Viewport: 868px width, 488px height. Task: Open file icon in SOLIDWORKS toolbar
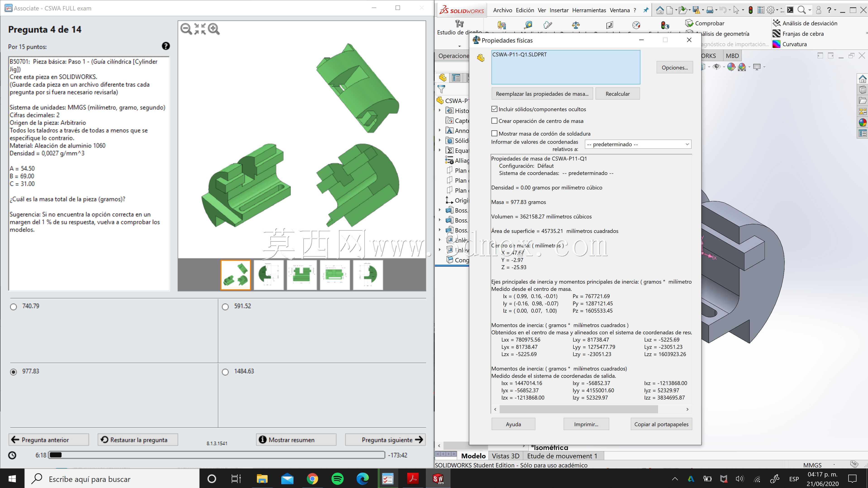(683, 10)
